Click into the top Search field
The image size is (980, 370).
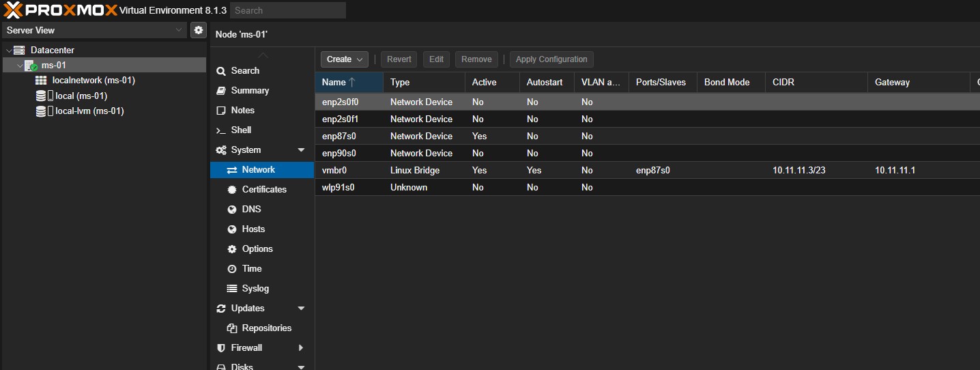(x=287, y=10)
